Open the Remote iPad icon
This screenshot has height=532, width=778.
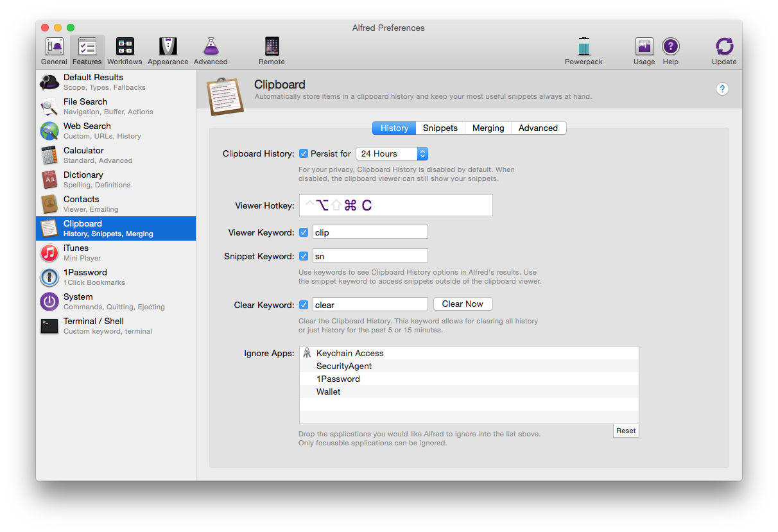[272, 47]
